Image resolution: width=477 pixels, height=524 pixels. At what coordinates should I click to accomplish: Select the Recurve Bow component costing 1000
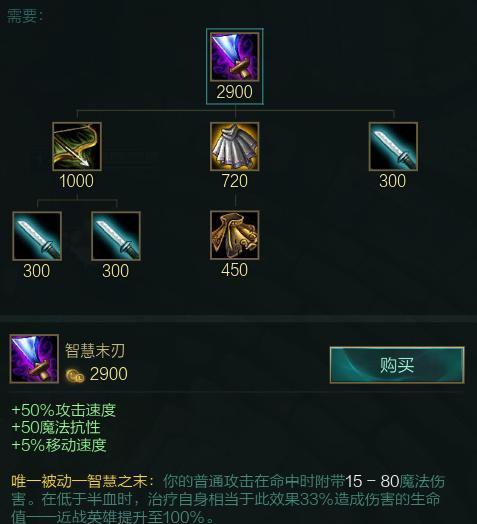77,146
